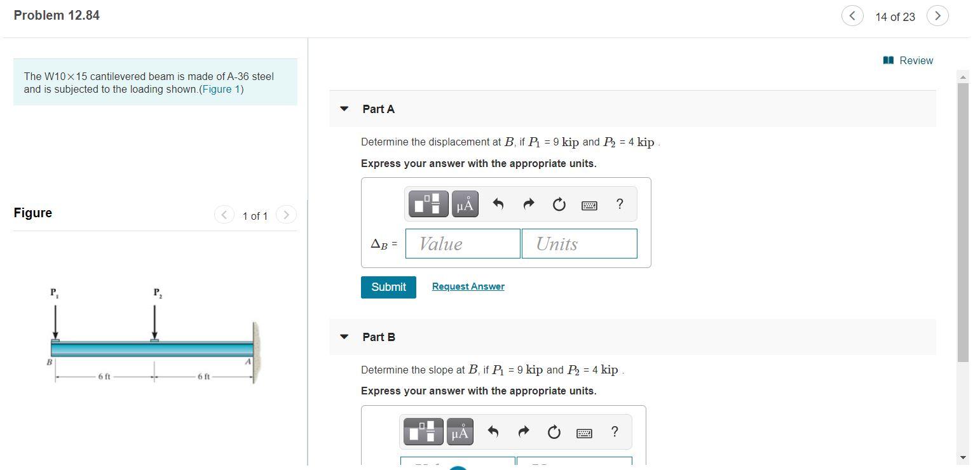Go to the next problem with right arrow
980x470 pixels.
click(937, 15)
